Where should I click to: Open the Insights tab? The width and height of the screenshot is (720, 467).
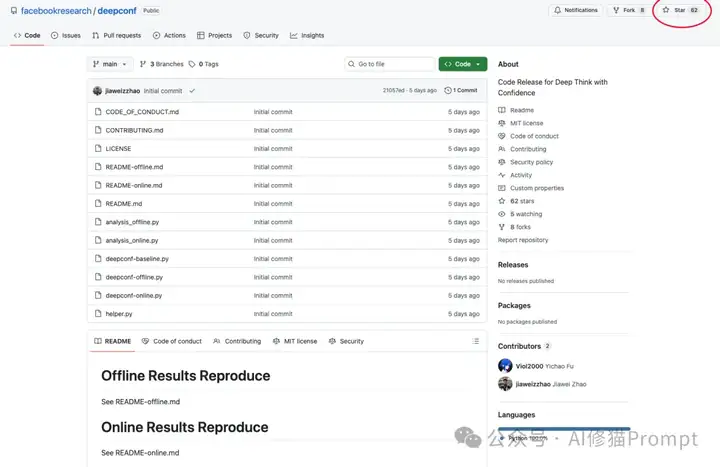tap(307, 35)
